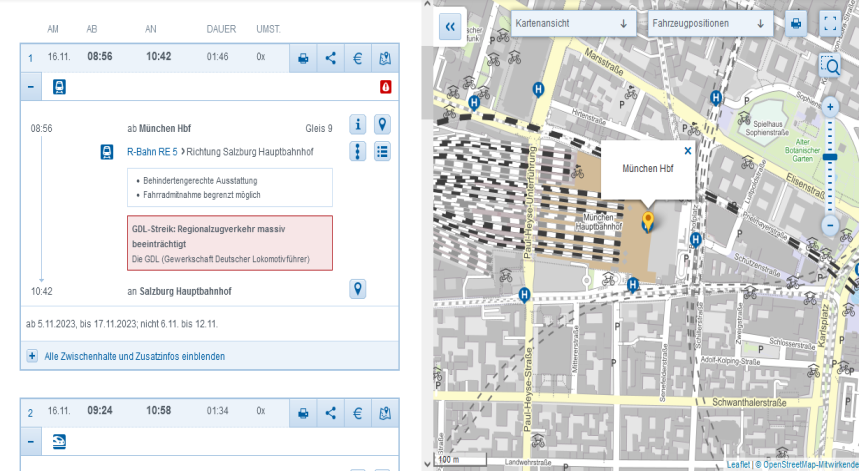Collapse the map panel with double-arrow button
This screenshot has height=471, width=859.
450,26
